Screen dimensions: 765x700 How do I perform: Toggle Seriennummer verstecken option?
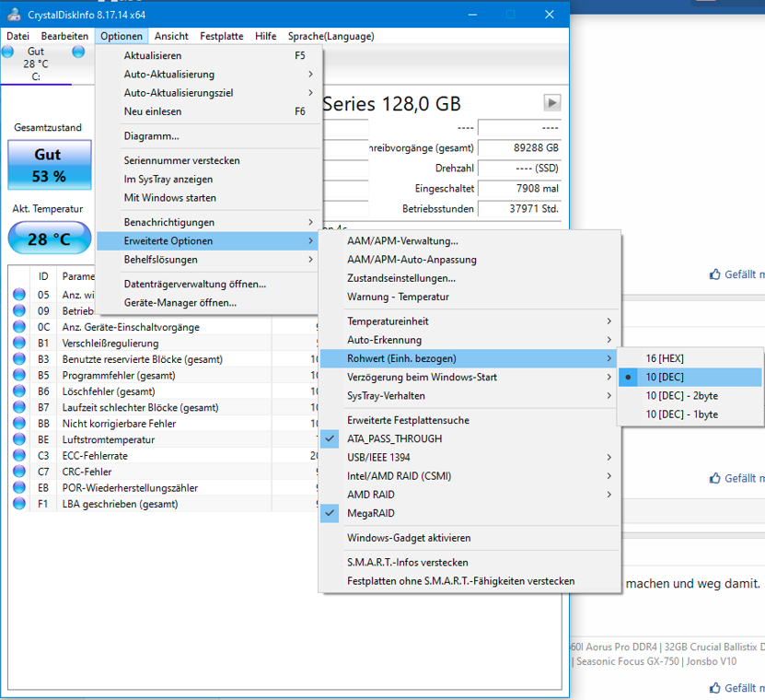[208, 160]
